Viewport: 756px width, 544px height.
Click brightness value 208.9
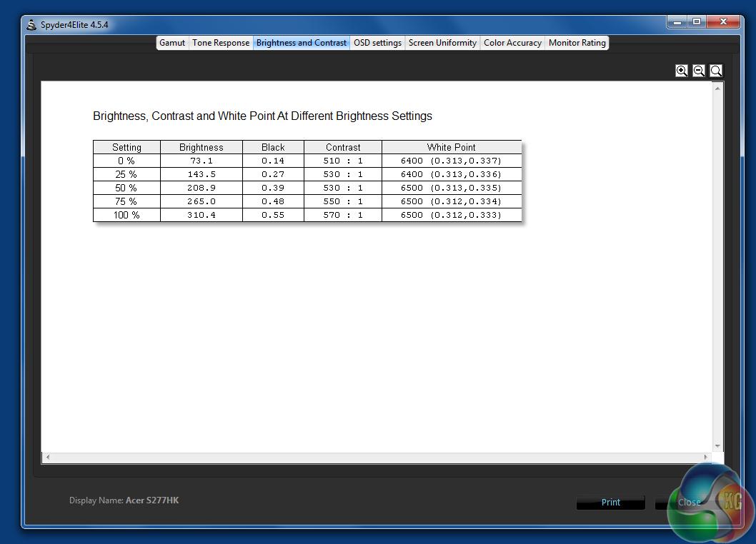(x=202, y=188)
